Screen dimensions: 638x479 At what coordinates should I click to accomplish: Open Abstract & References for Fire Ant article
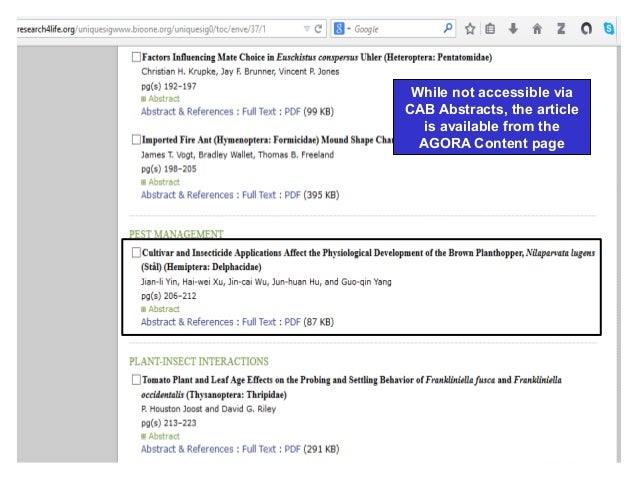(x=187, y=195)
